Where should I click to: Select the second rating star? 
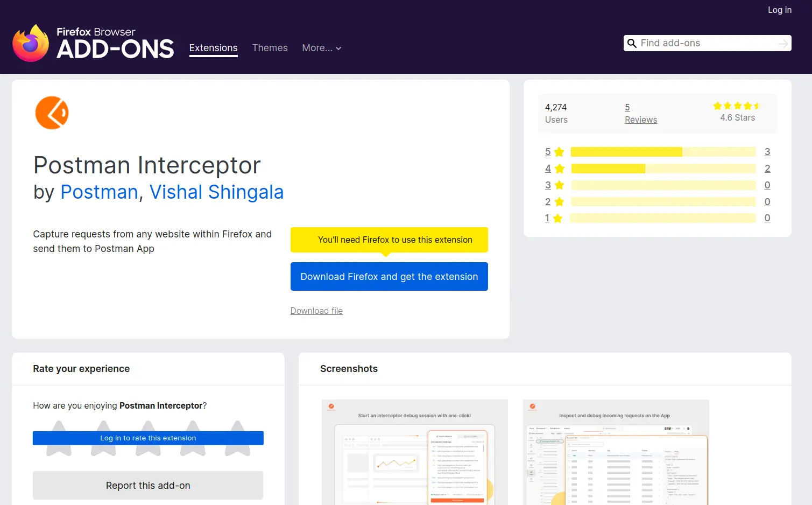104,438
